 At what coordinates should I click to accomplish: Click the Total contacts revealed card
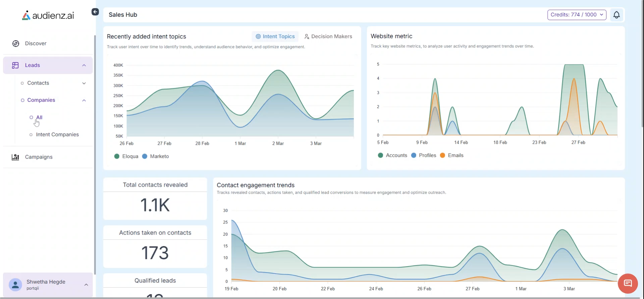(x=155, y=199)
